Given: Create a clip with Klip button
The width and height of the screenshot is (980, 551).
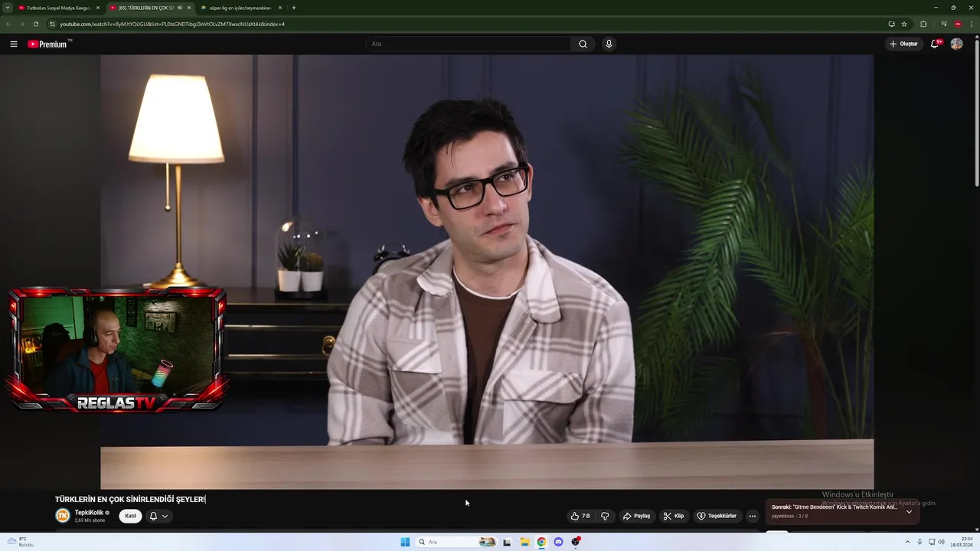Looking at the screenshot, I should pos(674,517).
